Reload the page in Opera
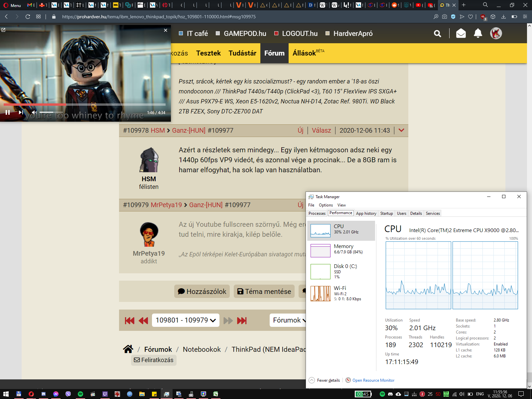This screenshot has width=532, height=399. coord(28,17)
